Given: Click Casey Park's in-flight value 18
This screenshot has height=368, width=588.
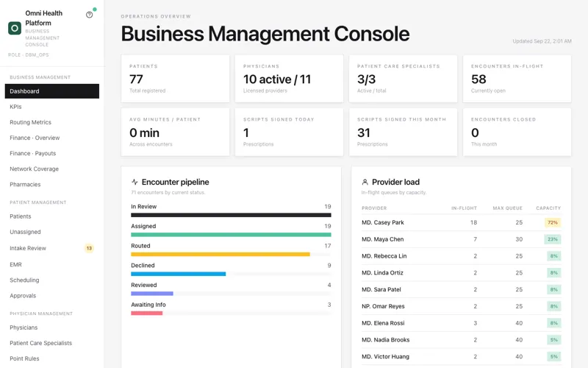Looking at the screenshot, I should pyautogui.click(x=473, y=223).
